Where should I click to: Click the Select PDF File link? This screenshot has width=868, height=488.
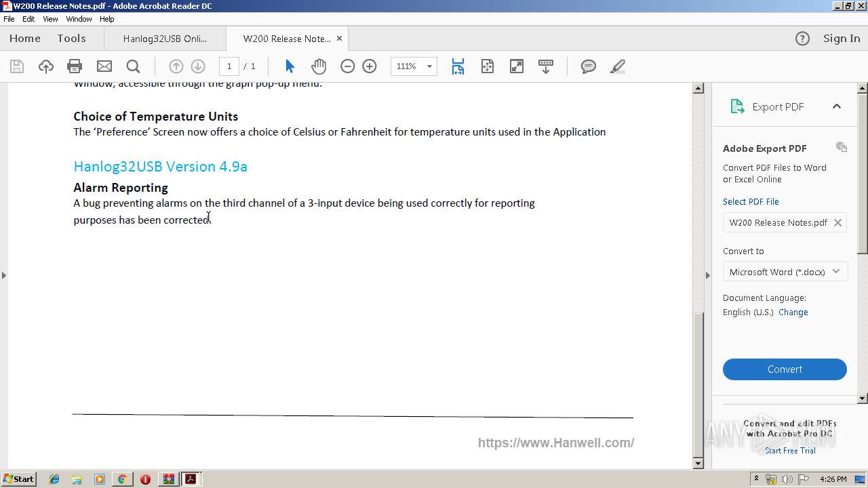(x=751, y=201)
